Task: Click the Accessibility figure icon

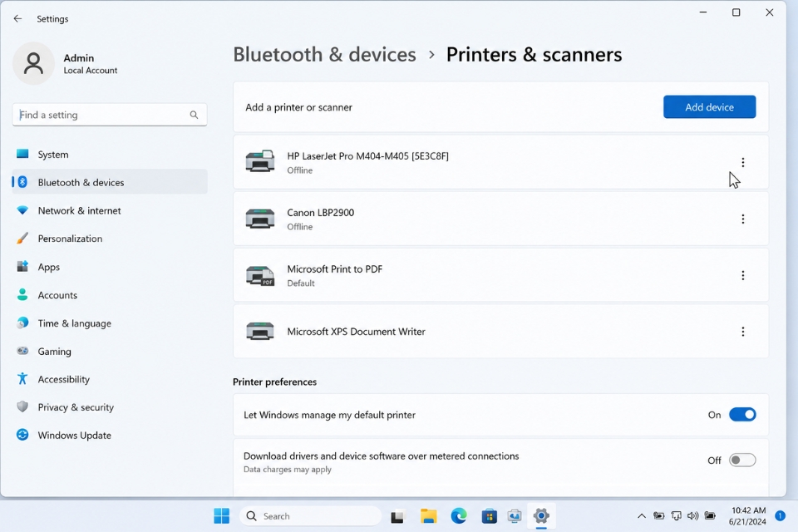Action: pos(22,379)
